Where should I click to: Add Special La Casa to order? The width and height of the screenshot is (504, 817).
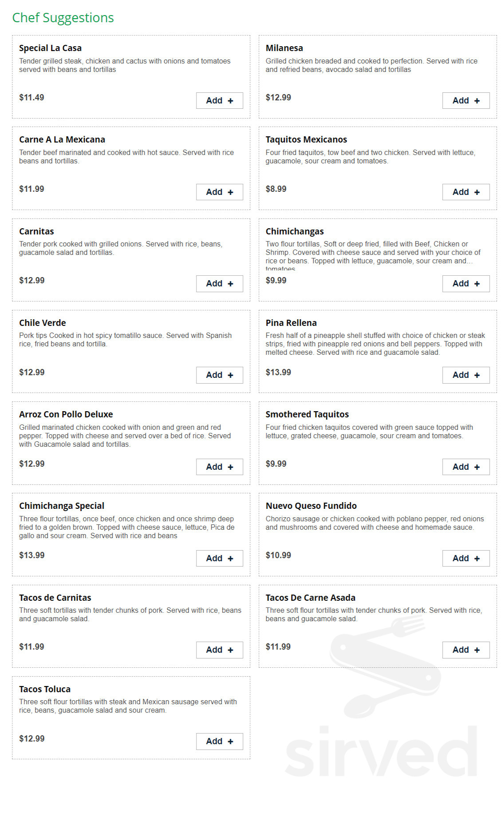click(x=220, y=101)
